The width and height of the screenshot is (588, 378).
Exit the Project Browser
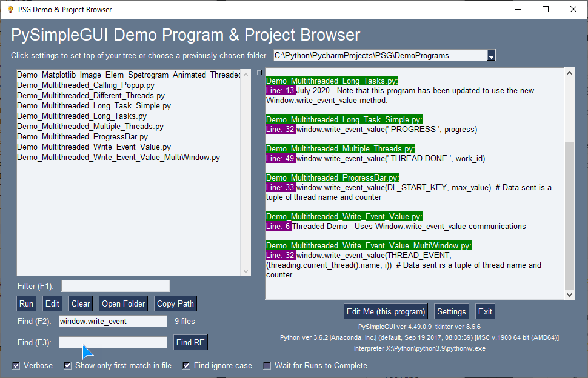(x=485, y=311)
